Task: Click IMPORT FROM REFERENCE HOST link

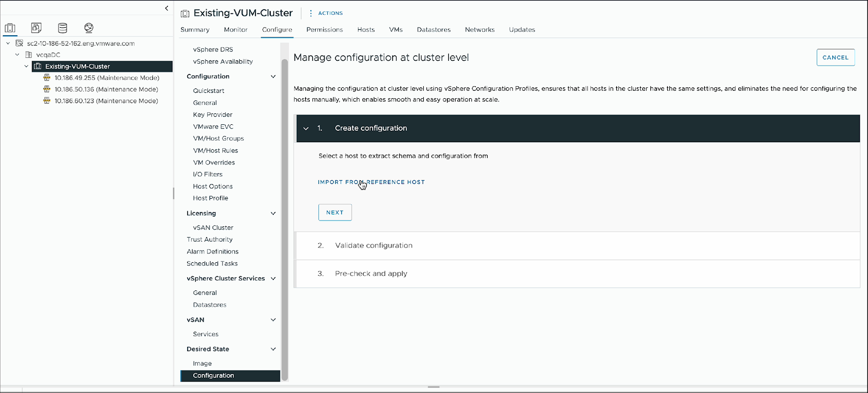Action: tap(371, 182)
